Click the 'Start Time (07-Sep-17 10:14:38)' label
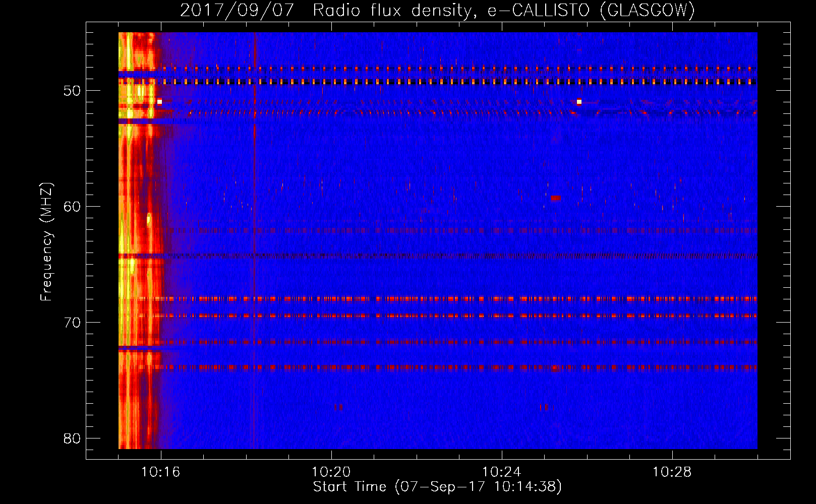This screenshot has height=504, width=816. (x=437, y=487)
